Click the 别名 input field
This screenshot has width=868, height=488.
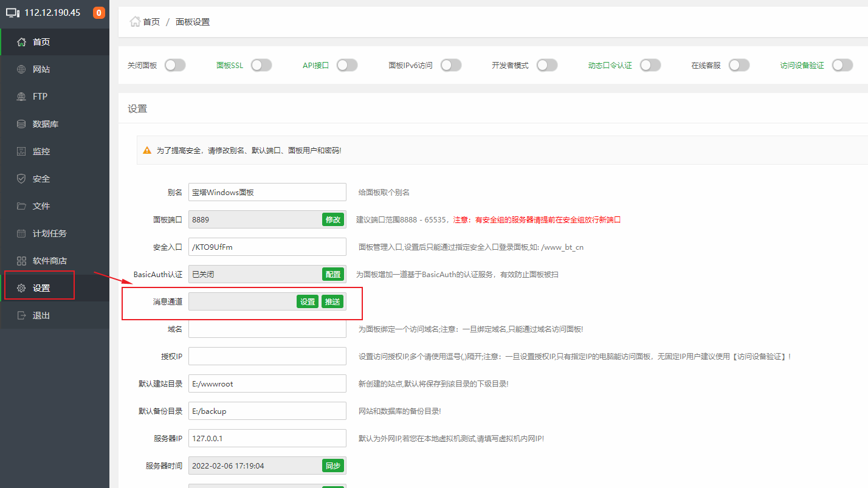[267, 192]
